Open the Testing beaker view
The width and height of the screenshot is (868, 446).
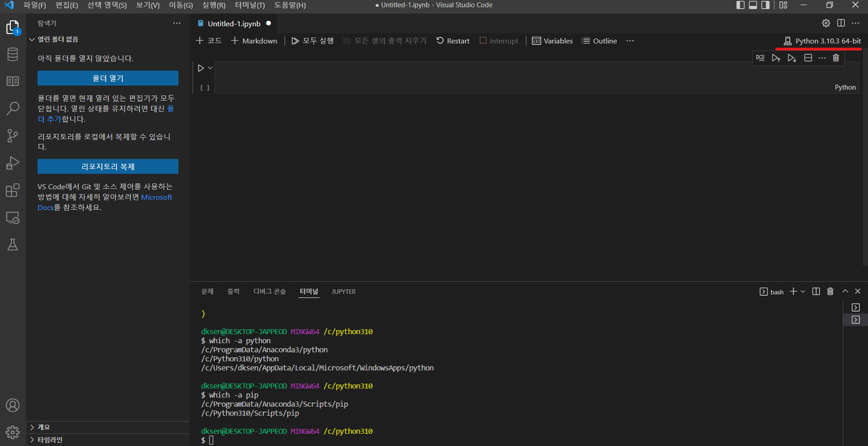(x=13, y=245)
